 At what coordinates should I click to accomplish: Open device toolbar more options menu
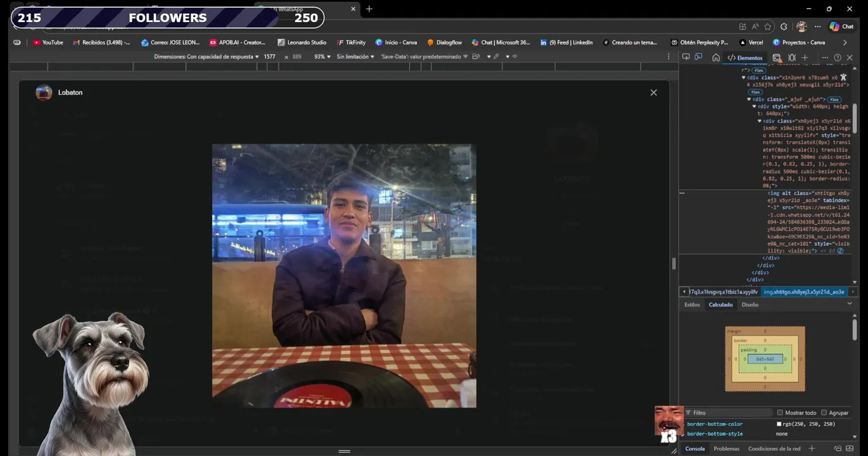[669, 56]
